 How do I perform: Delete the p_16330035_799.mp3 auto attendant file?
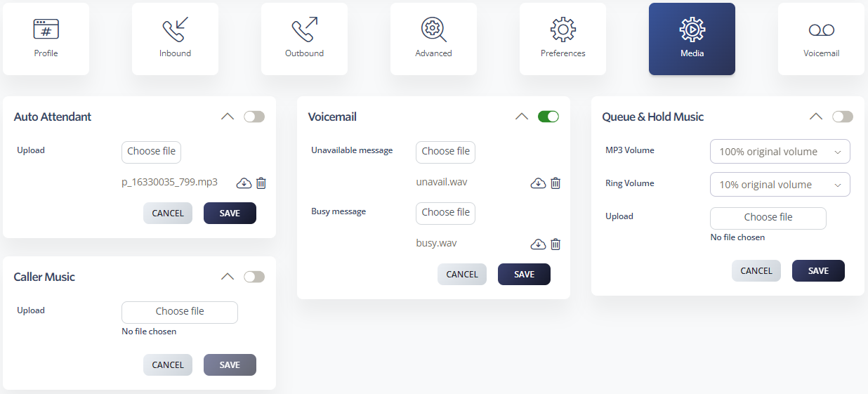pos(261,183)
